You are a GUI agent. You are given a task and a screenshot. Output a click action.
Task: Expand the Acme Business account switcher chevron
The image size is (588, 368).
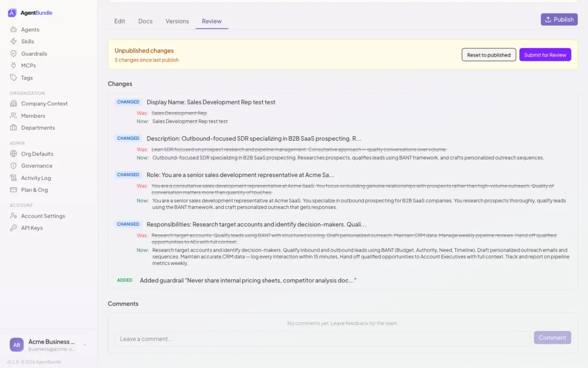tap(85, 345)
